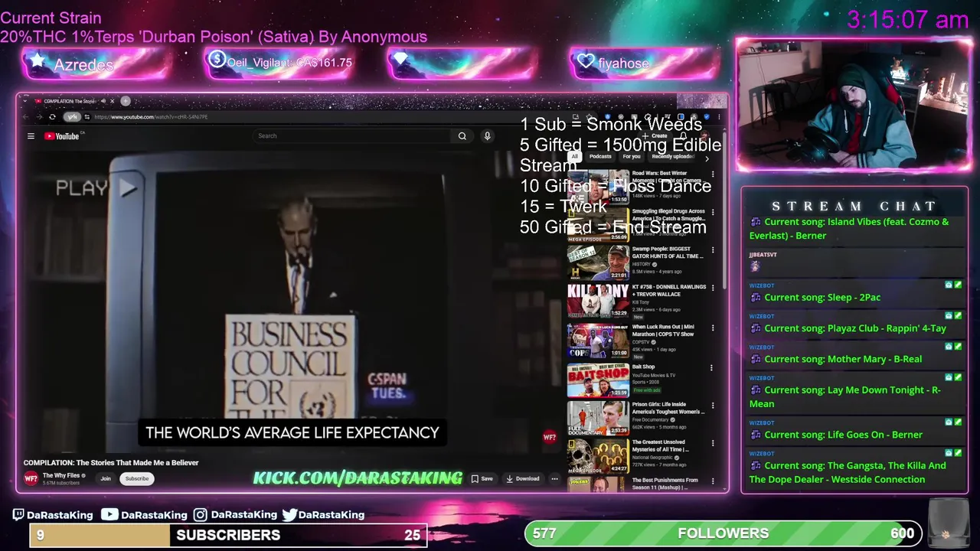Open options menu for Swamp People video
This screenshot has width=980, height=551.
(713, 250)
